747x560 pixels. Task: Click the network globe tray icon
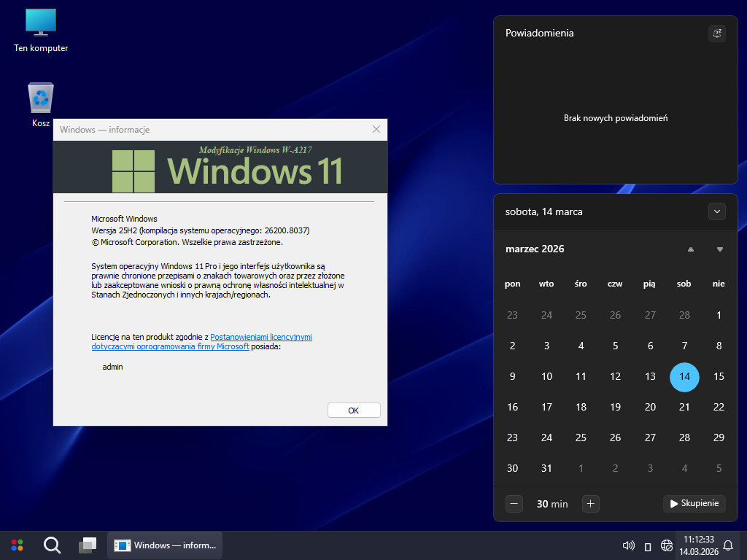(x=666, y=545)
